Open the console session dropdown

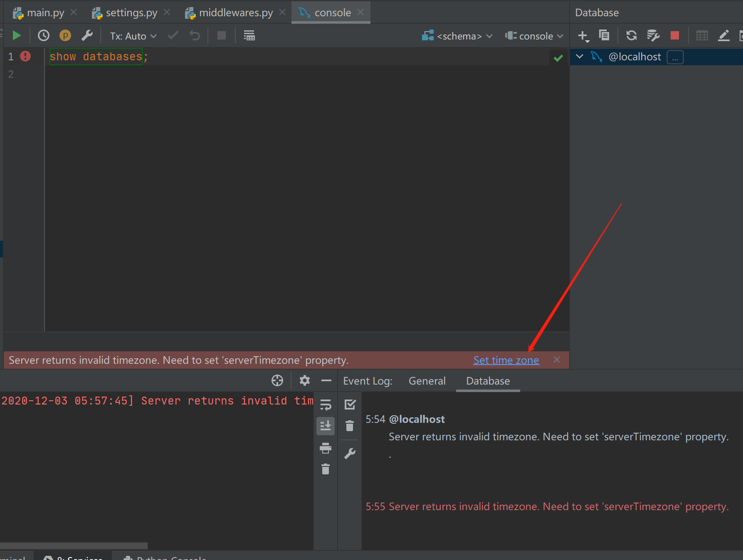tap(534, 36)
